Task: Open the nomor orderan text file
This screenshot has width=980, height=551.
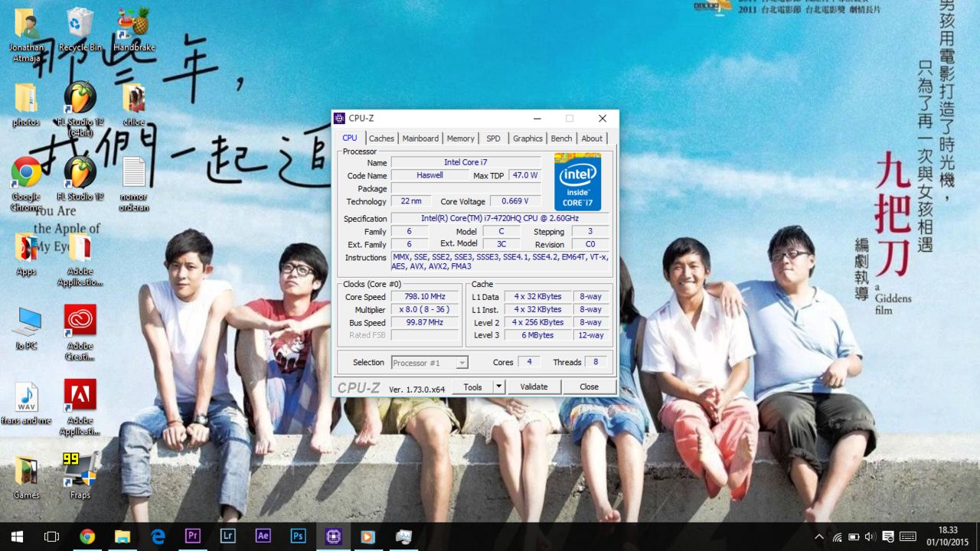Action: pyautogui.click(x=134, y=184)
